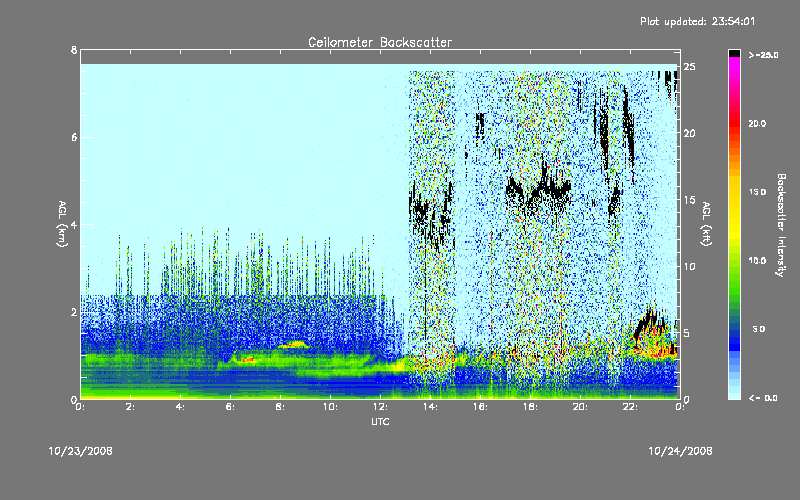The image size is (800, 500).
Task: Click the '16:' hour tick on UTC axis
Action: (481, 407)
